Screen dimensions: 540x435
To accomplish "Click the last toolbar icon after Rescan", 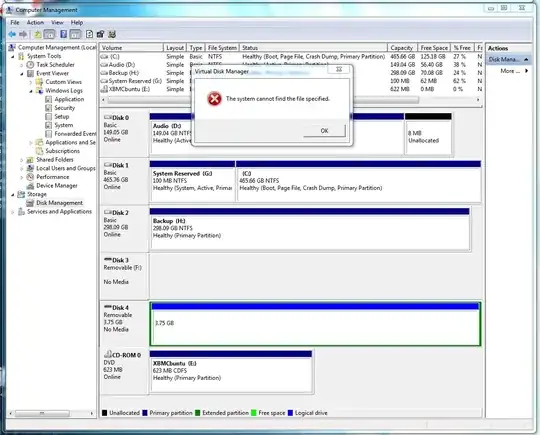I will [x=112, y=34].
